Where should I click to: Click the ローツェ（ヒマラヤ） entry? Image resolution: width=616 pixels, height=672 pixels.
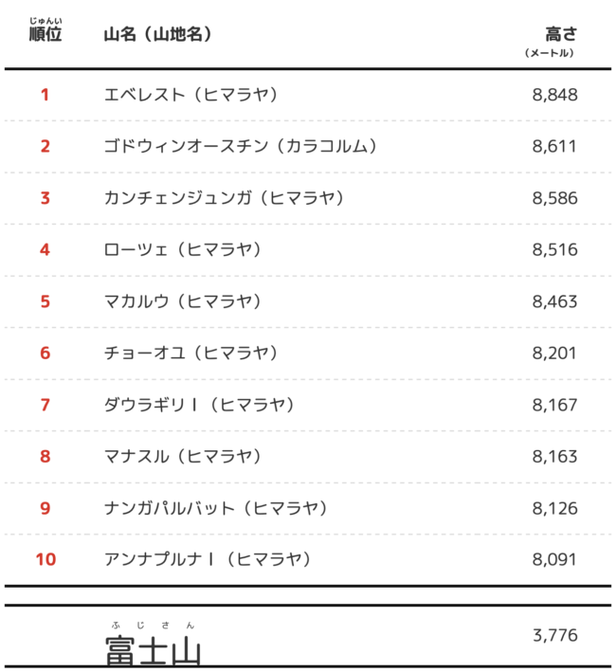pos(183,249)
